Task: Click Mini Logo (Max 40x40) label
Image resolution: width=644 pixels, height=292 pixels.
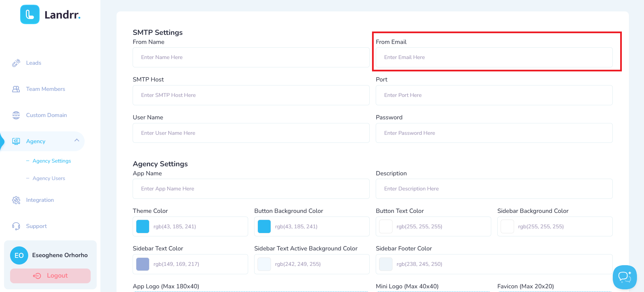Action: coord(407,286)
